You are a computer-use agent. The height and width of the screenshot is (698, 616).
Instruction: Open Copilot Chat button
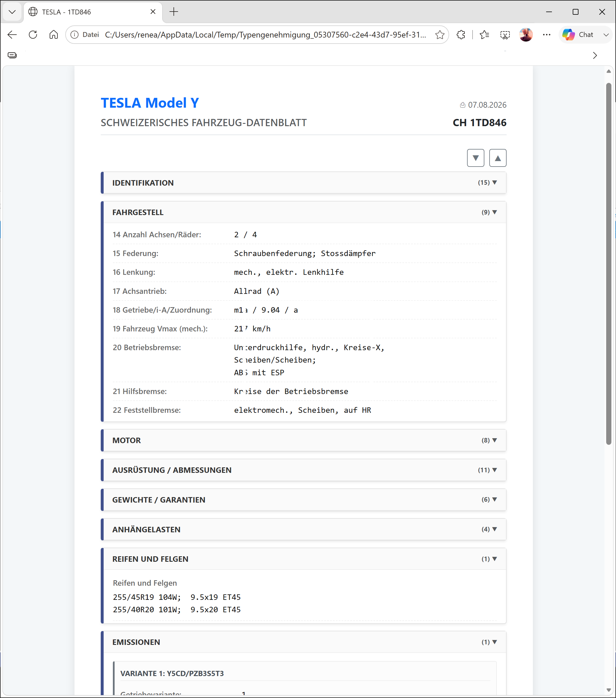point(578,34)
